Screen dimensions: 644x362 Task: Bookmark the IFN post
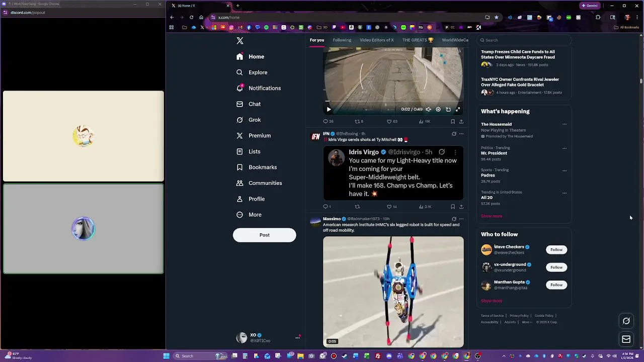click(x=453, y=207)
